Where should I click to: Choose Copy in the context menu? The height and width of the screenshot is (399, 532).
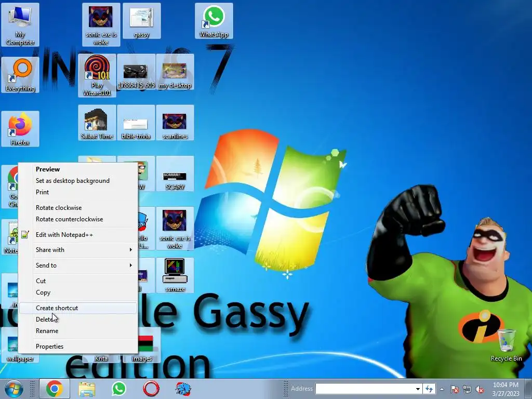[x=78, y=292]
